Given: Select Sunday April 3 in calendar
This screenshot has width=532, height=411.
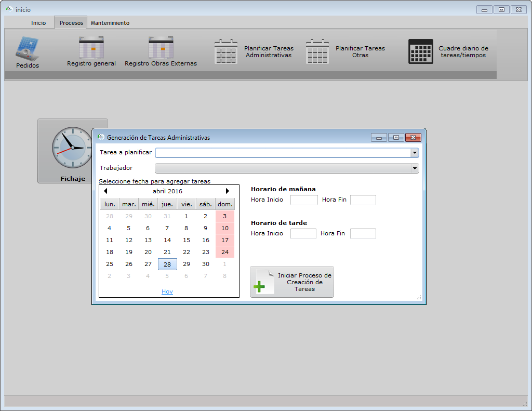Looking at the screenshot, I should 224,216.
